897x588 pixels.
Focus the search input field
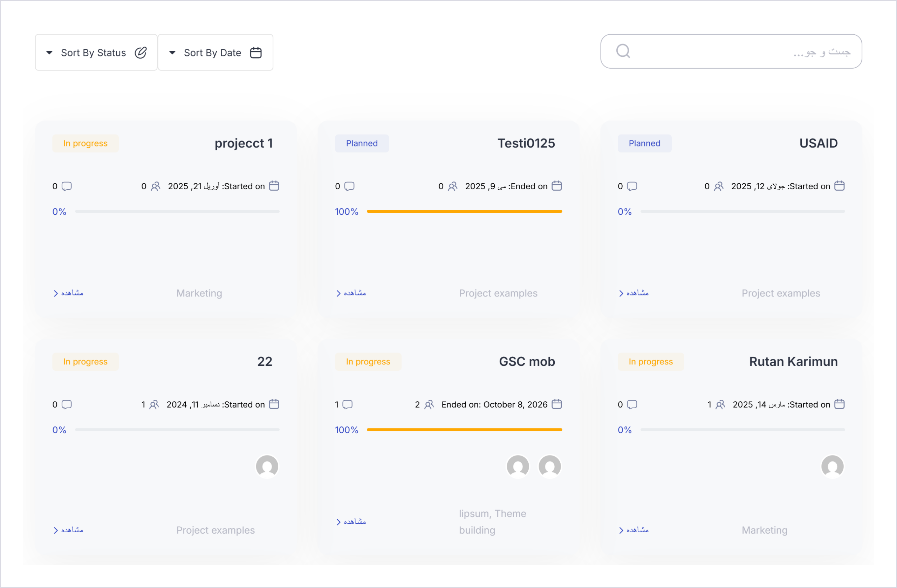[731, 51]
